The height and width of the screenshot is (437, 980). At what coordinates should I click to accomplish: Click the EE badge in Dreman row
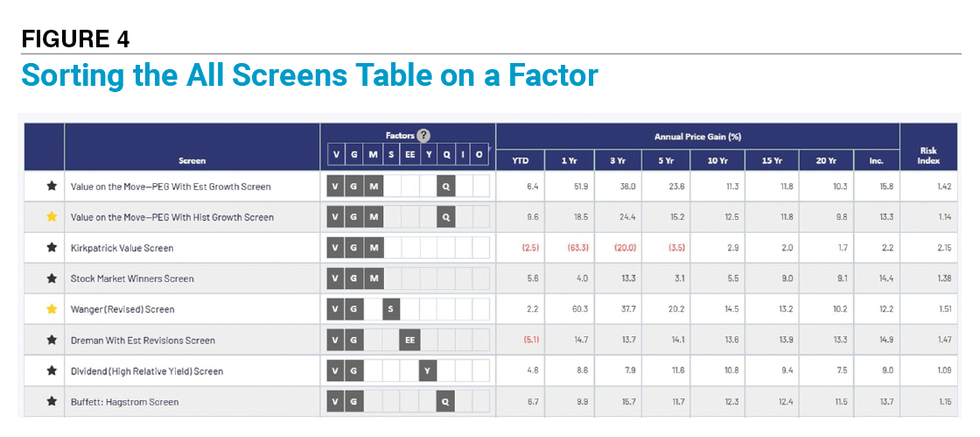click(410, 340)
